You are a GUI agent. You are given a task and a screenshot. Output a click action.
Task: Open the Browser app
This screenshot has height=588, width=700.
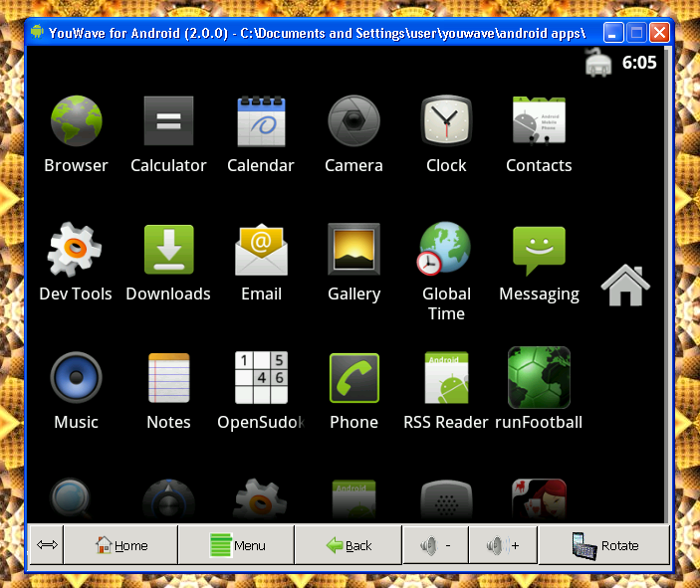[x=77, y=121]
